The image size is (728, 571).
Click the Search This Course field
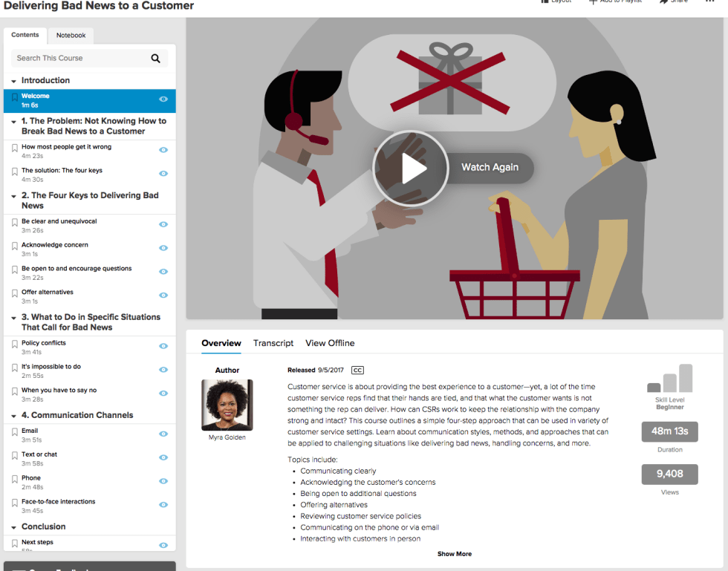78,58
